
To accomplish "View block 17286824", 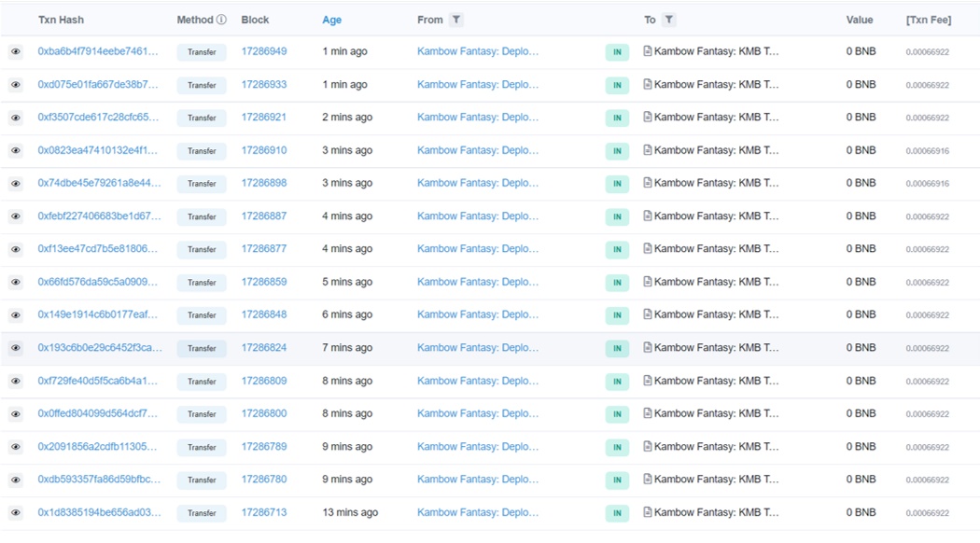I will coord(264,347).
